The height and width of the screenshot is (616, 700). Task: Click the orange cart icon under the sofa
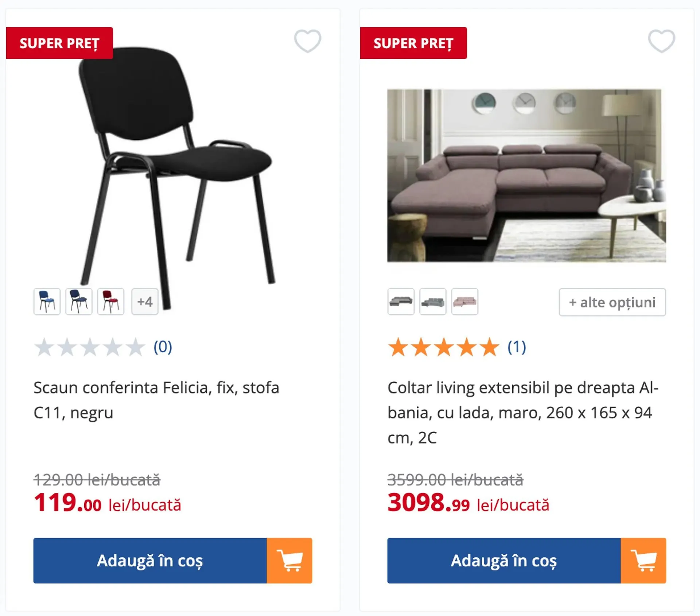coord(643,560)
